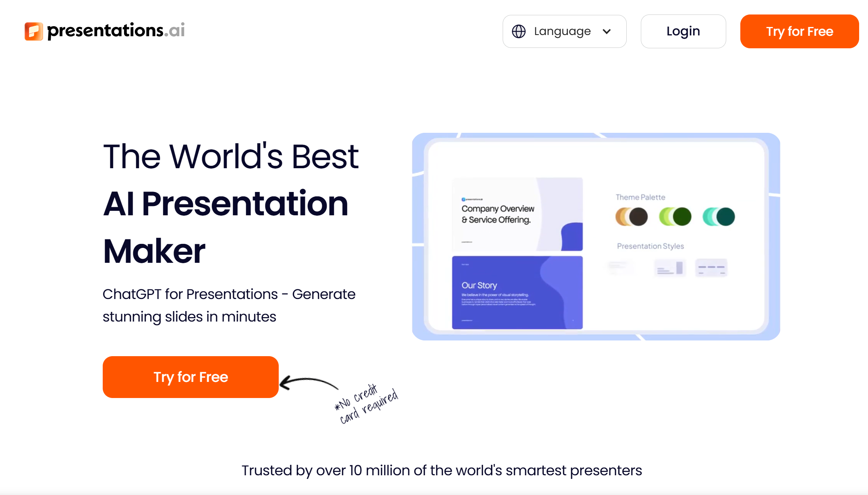
Task: Click the large orange Try for Free button
Action: [x=190, y=377]
